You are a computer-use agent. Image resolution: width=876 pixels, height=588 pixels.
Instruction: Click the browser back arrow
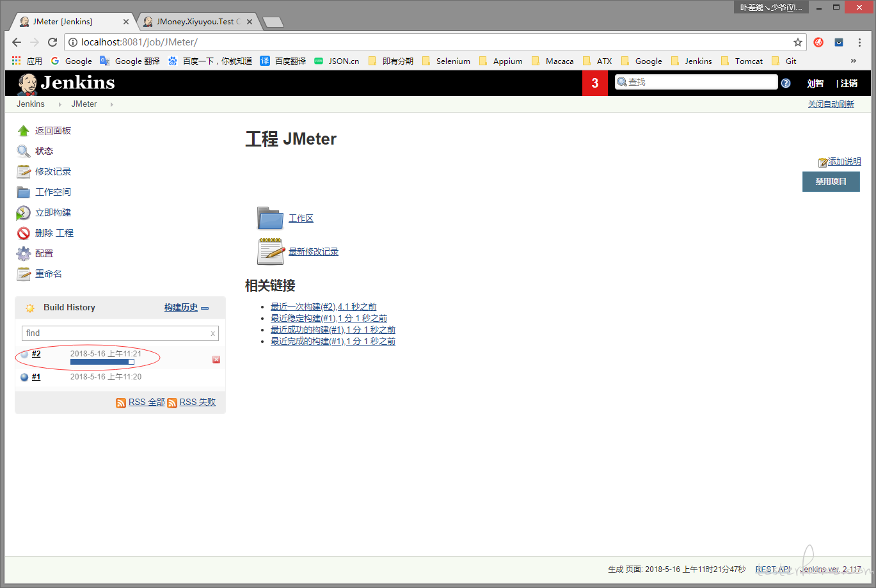(17, 42)
